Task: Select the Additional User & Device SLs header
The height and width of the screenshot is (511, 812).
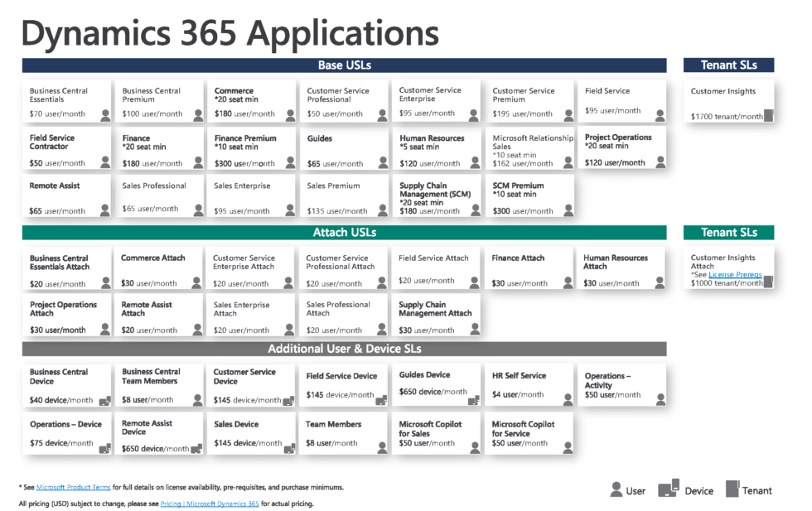Action: coord(345,349)
